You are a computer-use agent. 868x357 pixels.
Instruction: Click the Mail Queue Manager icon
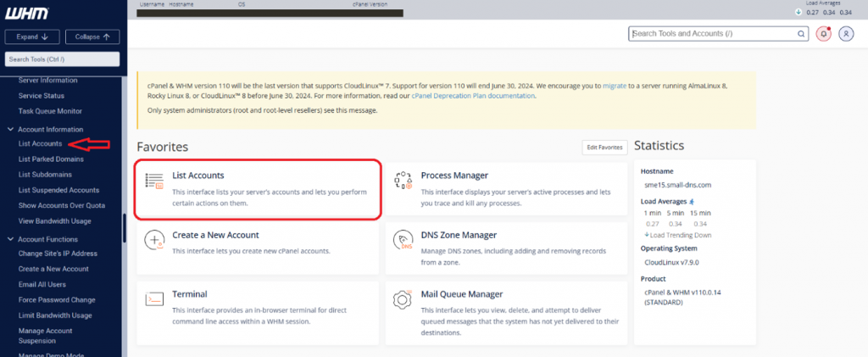click(x=403, y=298)
